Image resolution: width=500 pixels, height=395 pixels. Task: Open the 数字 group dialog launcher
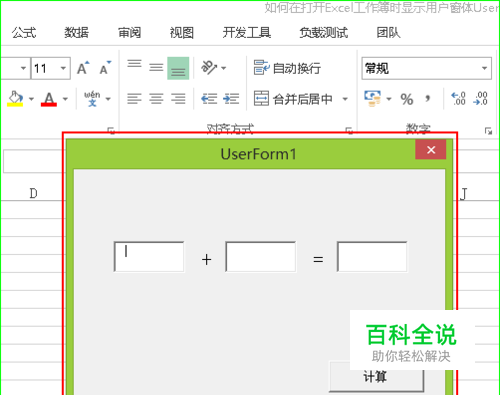[488, 131]
